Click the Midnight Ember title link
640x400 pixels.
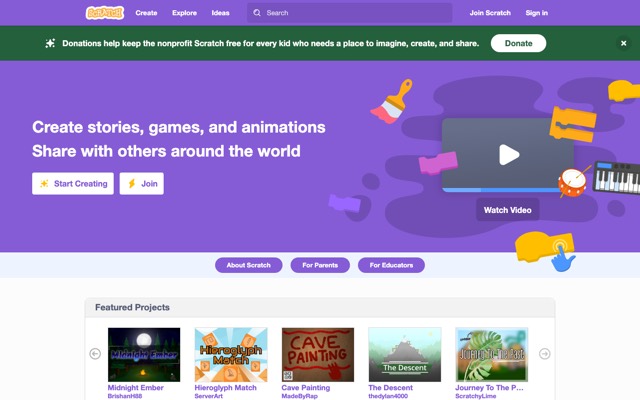[x=136, y=388]
